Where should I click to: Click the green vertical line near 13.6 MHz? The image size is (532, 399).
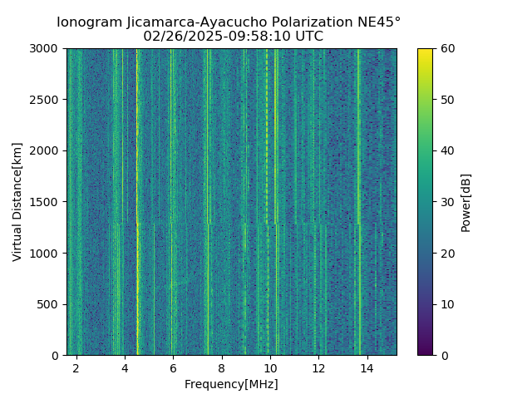(x=358, y=202)
